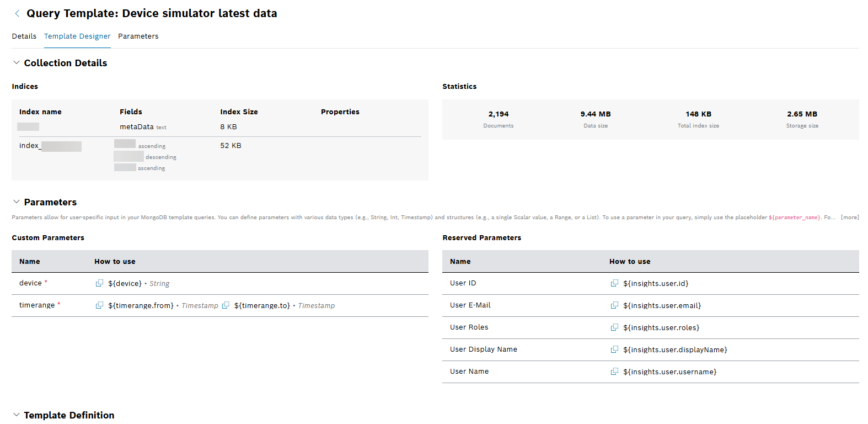Click the User ID reserved parameter
Image resolution: width=868 pixels, height=424 pixels.
463,283
